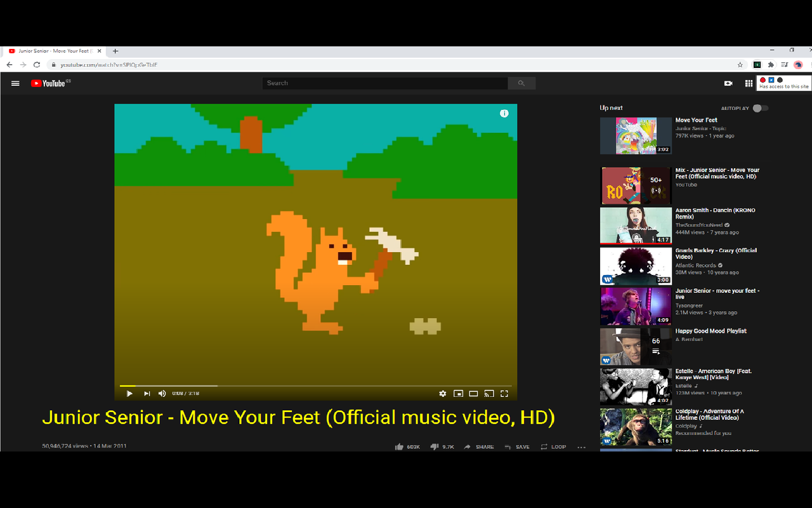Image resolution: width=812 pixels, height=508 pixels.
Task: Click the address bar URL
Action: coord(109,65)
